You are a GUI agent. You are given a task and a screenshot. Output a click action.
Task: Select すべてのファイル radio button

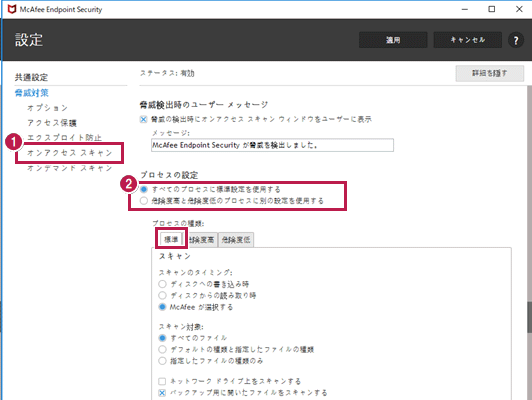(163, 338)
